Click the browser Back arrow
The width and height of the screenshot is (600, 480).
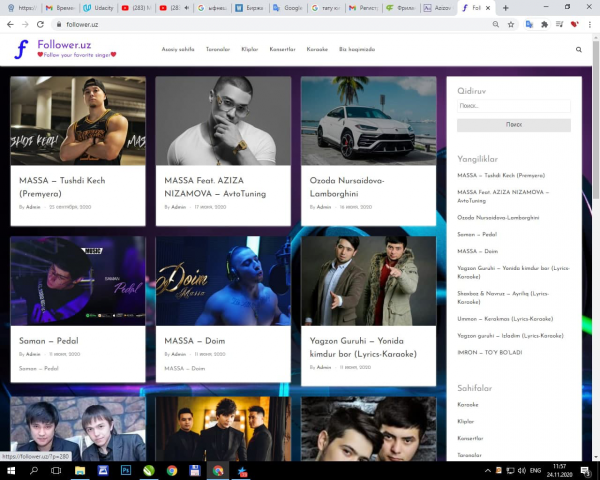pyautogui.click(x=10, y=24)
